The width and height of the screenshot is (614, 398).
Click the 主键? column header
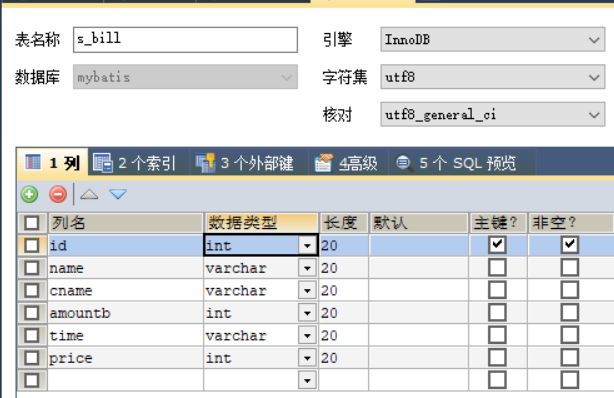498,223
